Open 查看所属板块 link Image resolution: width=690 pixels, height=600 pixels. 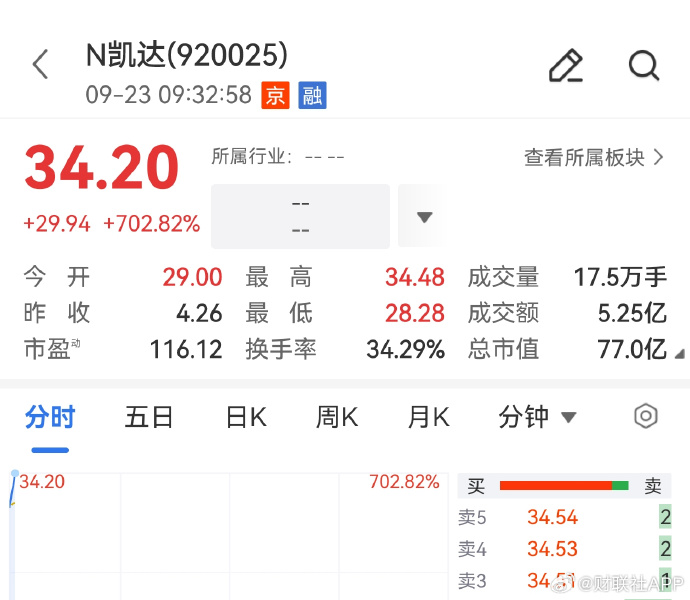pos(594,157)
